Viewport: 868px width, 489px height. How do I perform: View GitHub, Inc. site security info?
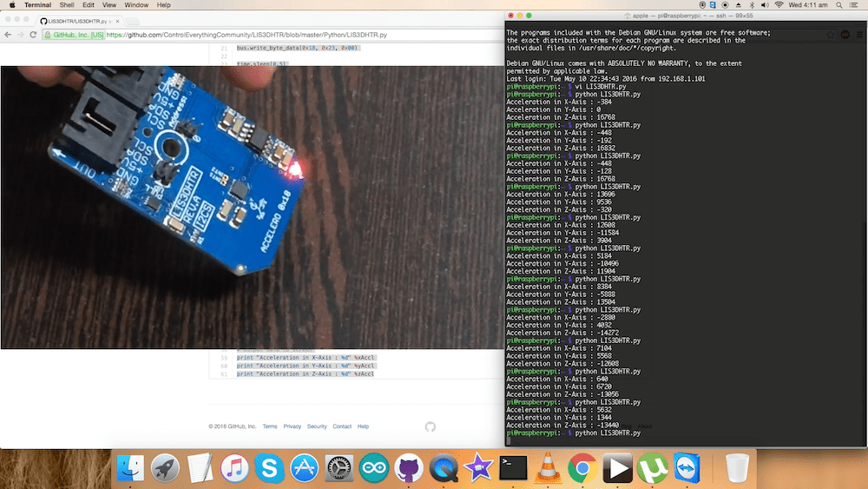pos(74,35)
